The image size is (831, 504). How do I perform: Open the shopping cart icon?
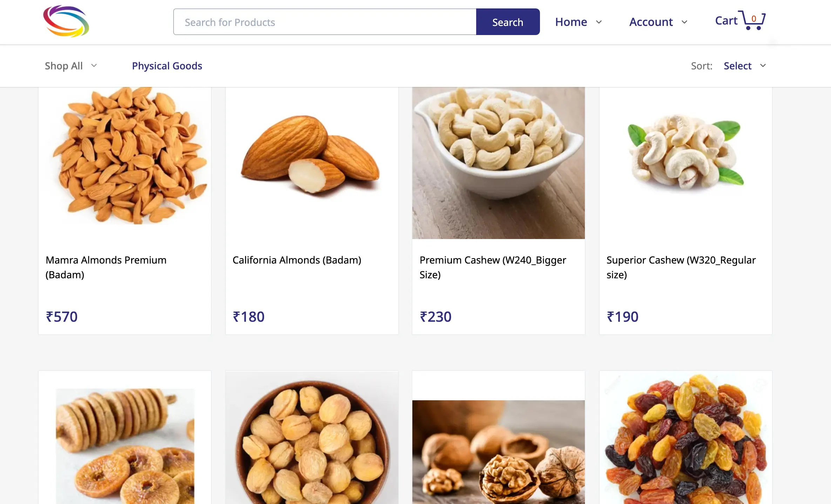pos(753,20)
